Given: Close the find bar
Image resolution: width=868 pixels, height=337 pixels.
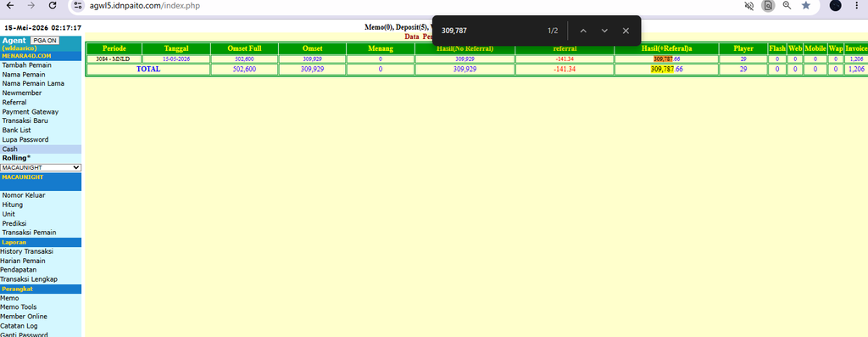Looking at the screenshot, I should 626,31.
